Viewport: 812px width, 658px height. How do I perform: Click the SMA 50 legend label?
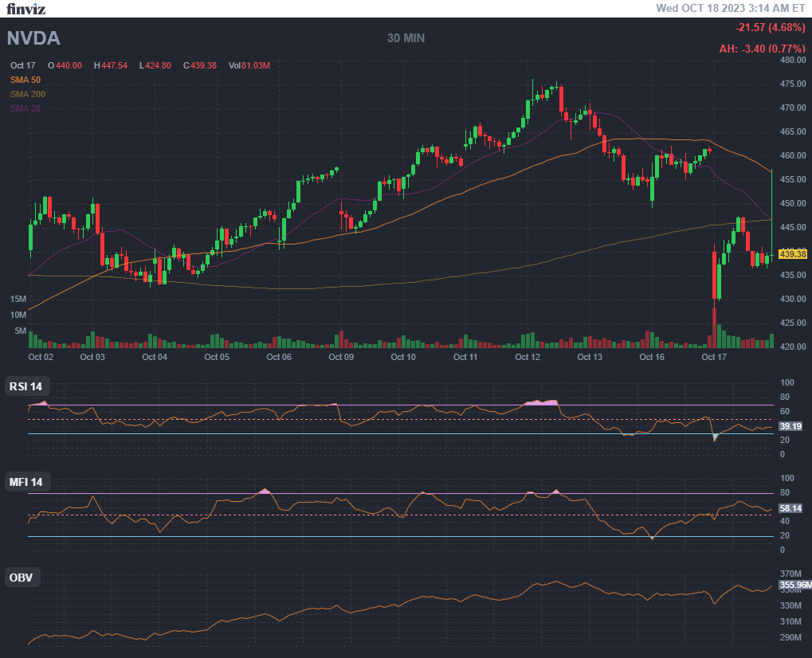25,80
